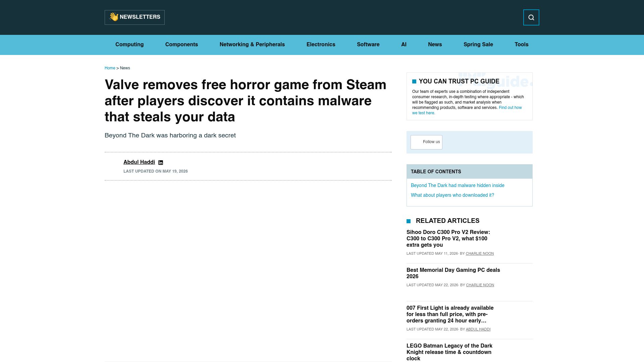Image resolution: width=644 pixels, height=362 pixels.
Task: Click the Follow us button
Action: coord(426,142)
